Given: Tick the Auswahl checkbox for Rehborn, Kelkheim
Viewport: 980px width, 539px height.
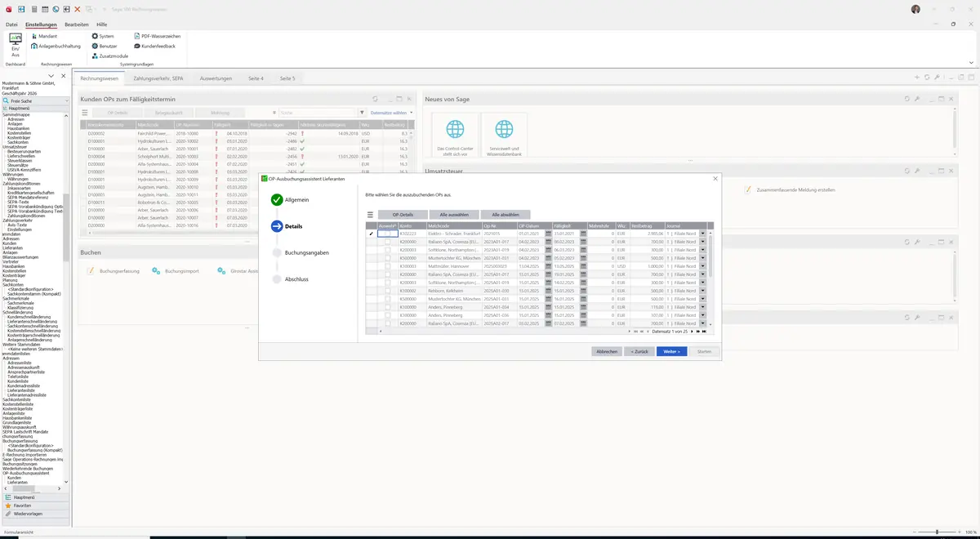Looking at the screenshot, I should [x=388, y=291].
